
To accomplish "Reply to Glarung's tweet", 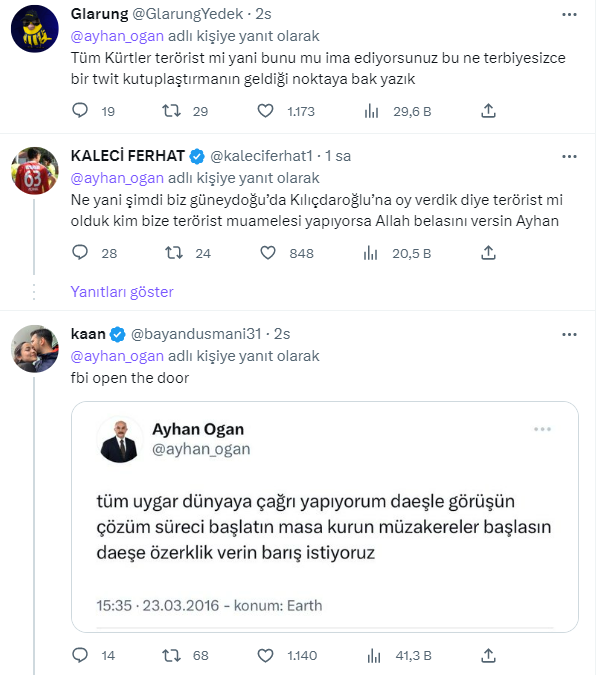I will 82,112.
